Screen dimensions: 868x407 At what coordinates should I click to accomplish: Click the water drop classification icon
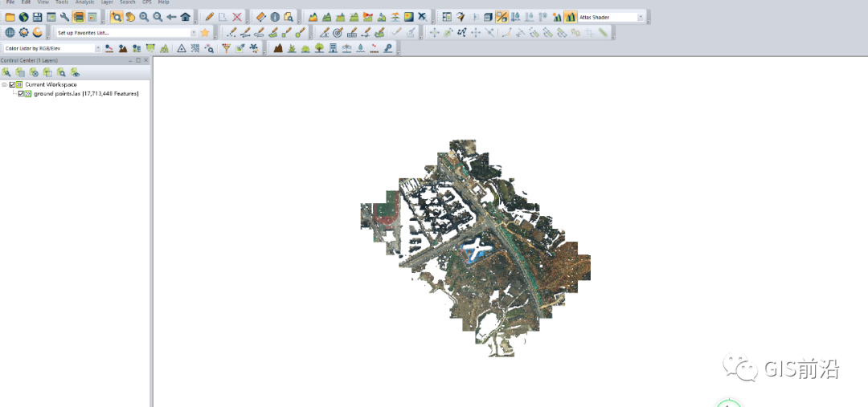361,48
